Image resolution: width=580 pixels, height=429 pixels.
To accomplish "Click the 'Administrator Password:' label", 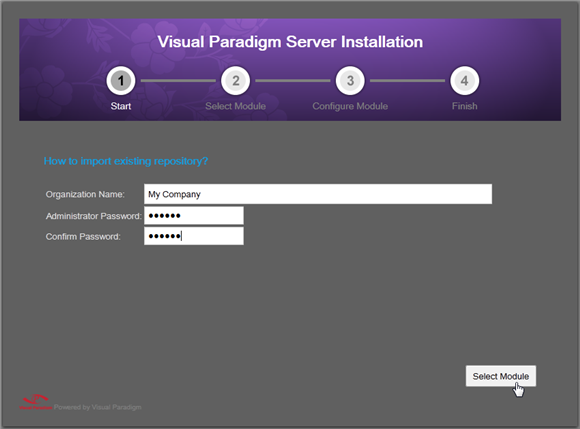I will click(94, 216).
